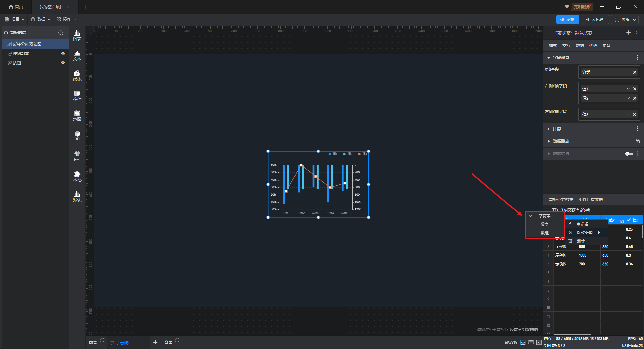This screenshot has width=644, height=349.
Task: Open 排序 more options menu
Action: [637, 129]
